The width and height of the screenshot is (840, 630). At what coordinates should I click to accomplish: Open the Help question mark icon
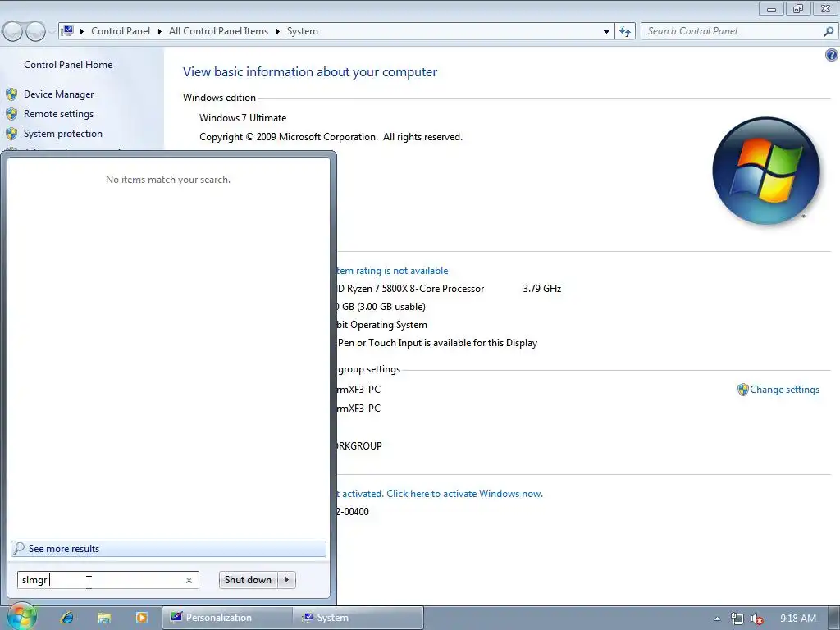[x=832, y=55]
